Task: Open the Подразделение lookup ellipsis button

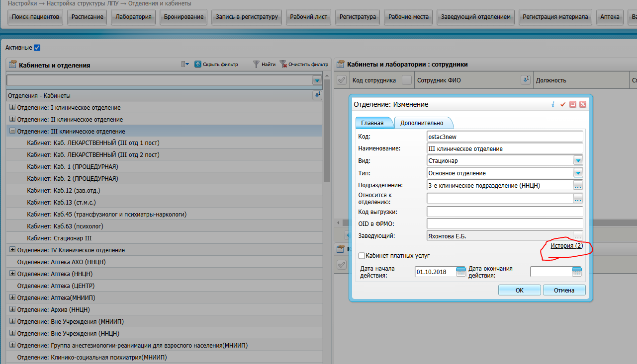Action: tap(577, 185)
